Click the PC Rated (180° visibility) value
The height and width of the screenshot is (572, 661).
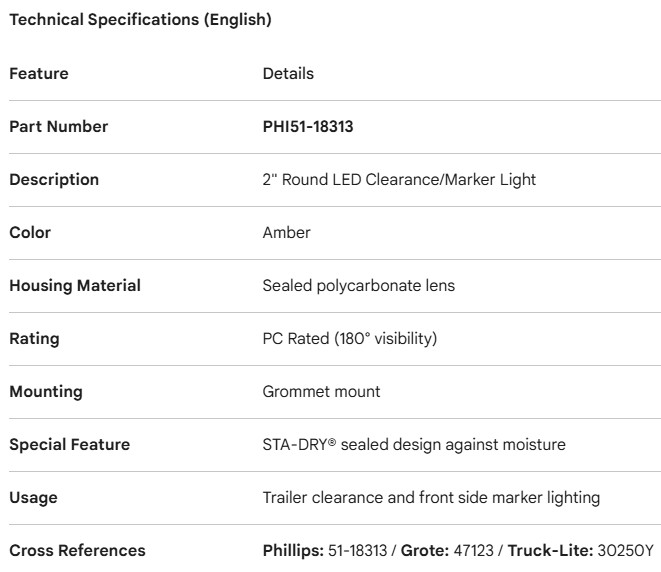pos(350,339)
